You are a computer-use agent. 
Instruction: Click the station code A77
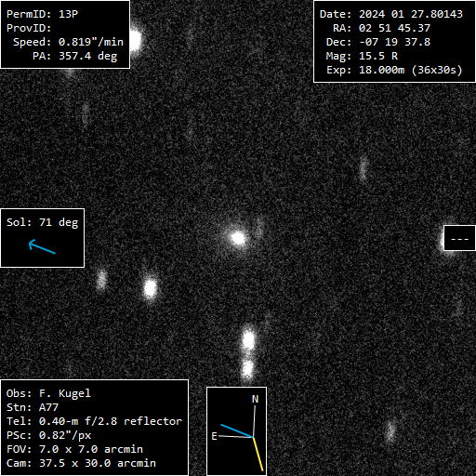tap(48, 407)
